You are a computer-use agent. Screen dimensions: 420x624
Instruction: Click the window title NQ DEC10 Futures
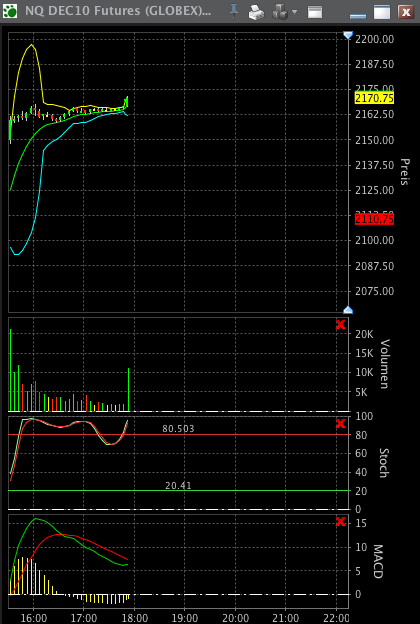(118, 11)
